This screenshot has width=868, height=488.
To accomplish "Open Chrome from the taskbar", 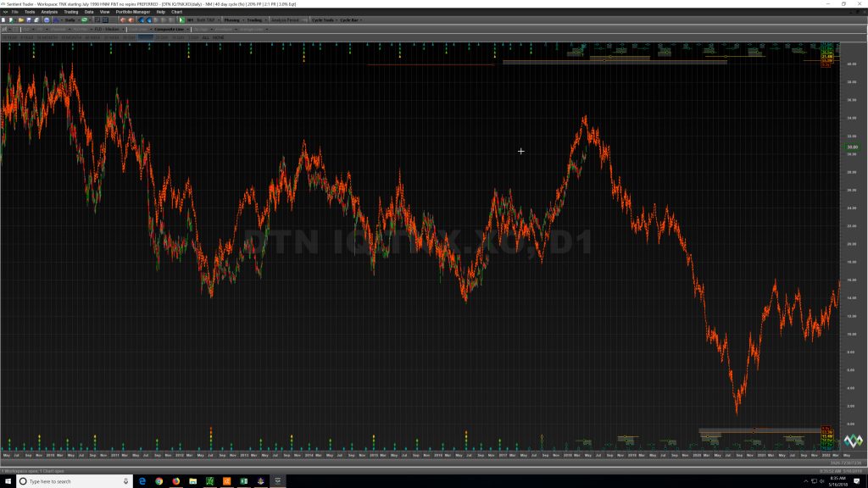I will click(159, 481).
